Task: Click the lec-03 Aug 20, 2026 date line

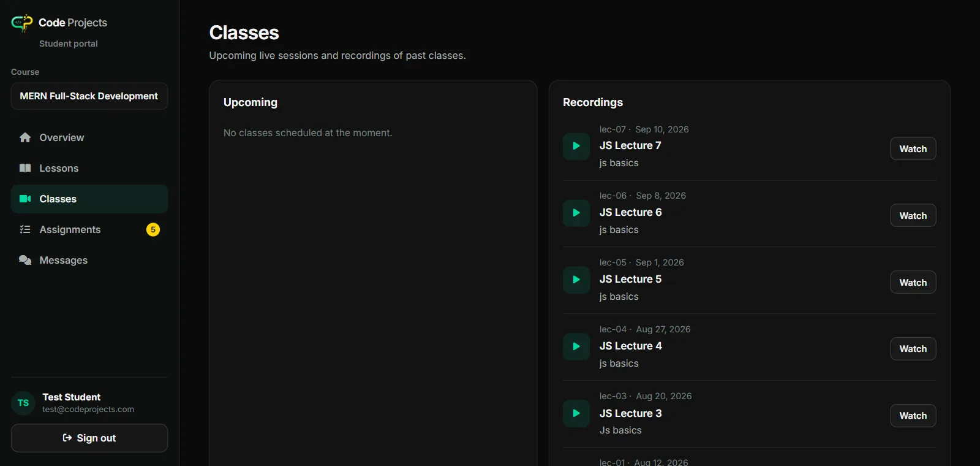Action: click(646, 396)
